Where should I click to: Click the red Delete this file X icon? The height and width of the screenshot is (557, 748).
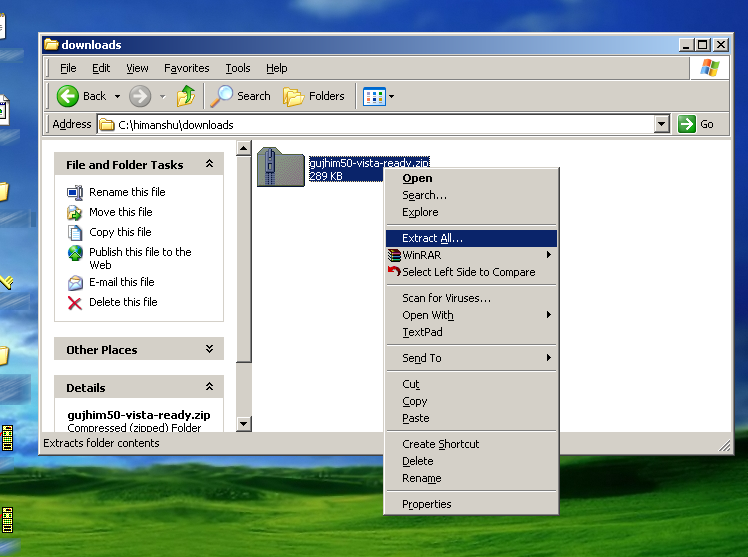click(x=75, y=303)
